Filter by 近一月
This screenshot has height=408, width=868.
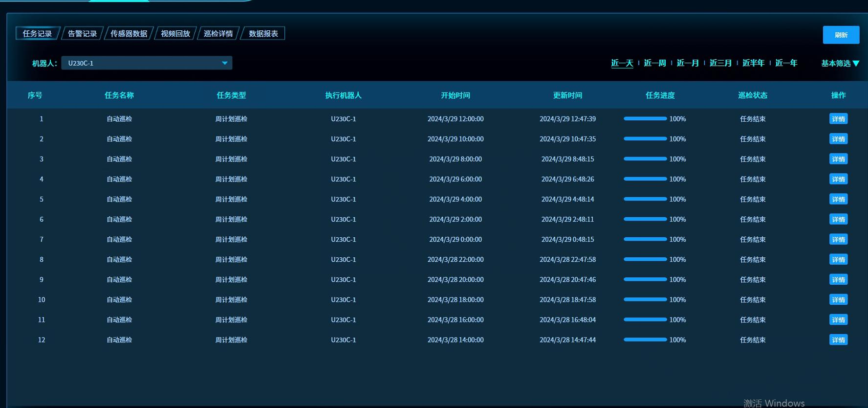coord(688,63)
